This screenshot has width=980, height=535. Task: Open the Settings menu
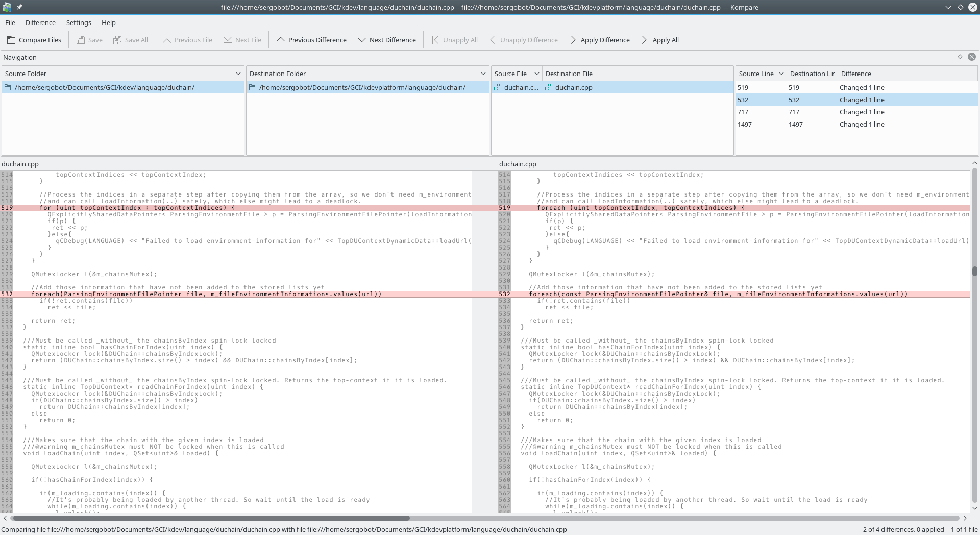(x=79, y=22)
